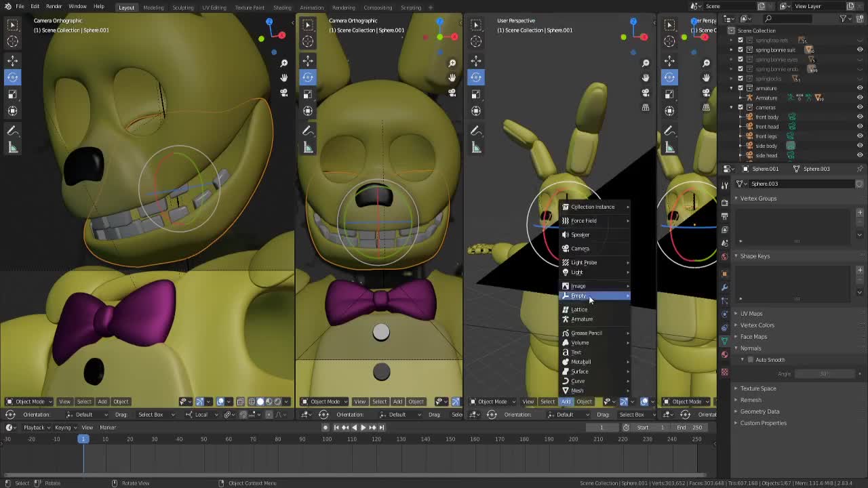Click pan hand icon in left viewport
The image size is (868, 488).
click(x=284, y=77)
